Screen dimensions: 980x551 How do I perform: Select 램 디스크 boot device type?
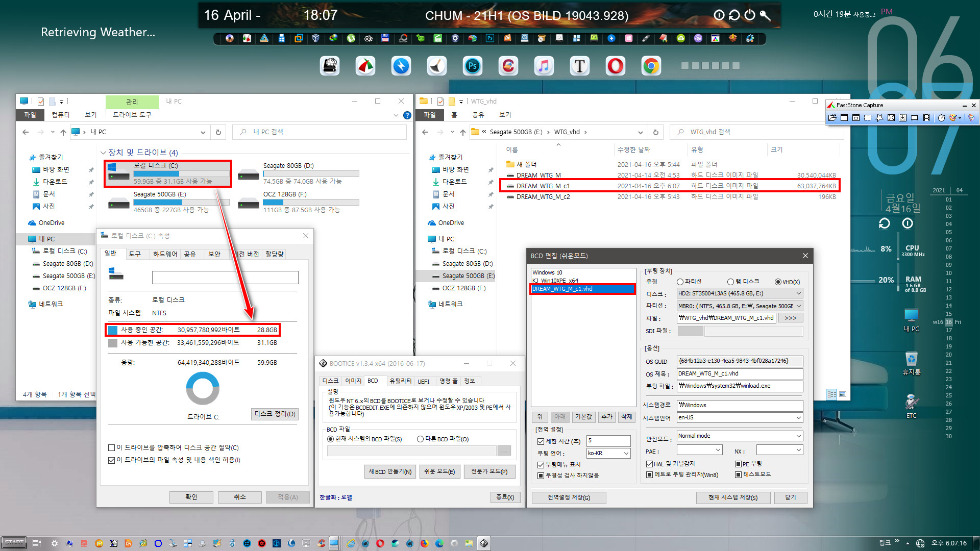(x=743, y=282)
